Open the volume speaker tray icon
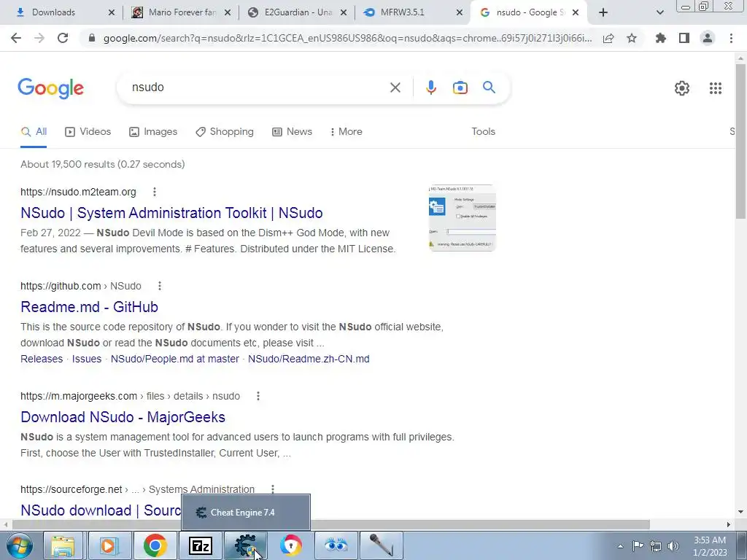Screen dimensions: 747x560 (673, 546)
